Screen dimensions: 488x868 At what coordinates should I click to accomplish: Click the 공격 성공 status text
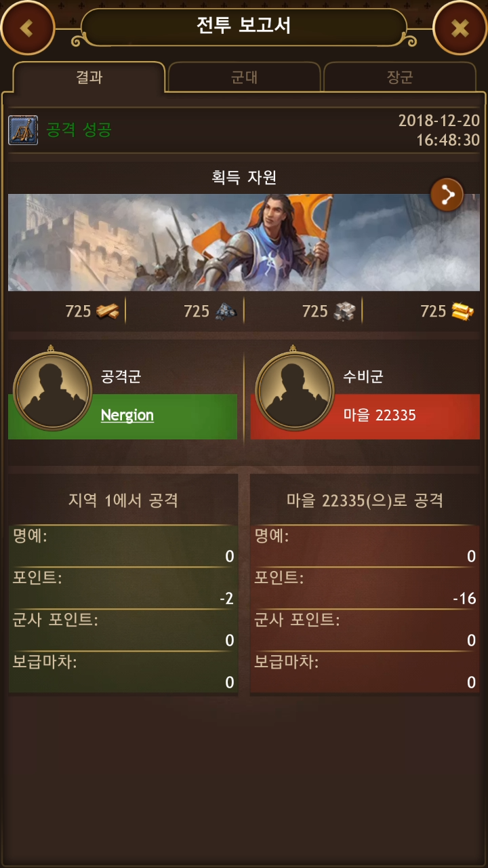(x=79, y=130)
